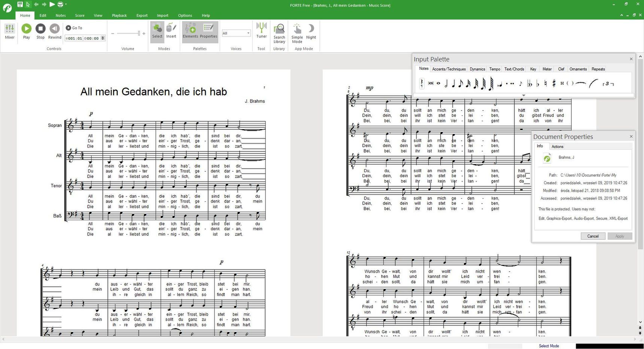
Task: Open the Mixer
Action: tap(10, 31)
